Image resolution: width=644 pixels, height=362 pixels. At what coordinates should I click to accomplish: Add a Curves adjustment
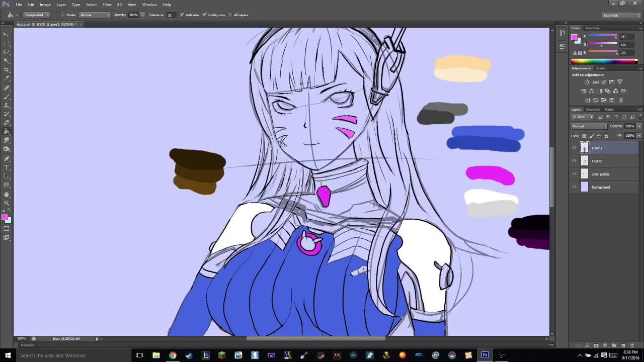click(603, 82)
